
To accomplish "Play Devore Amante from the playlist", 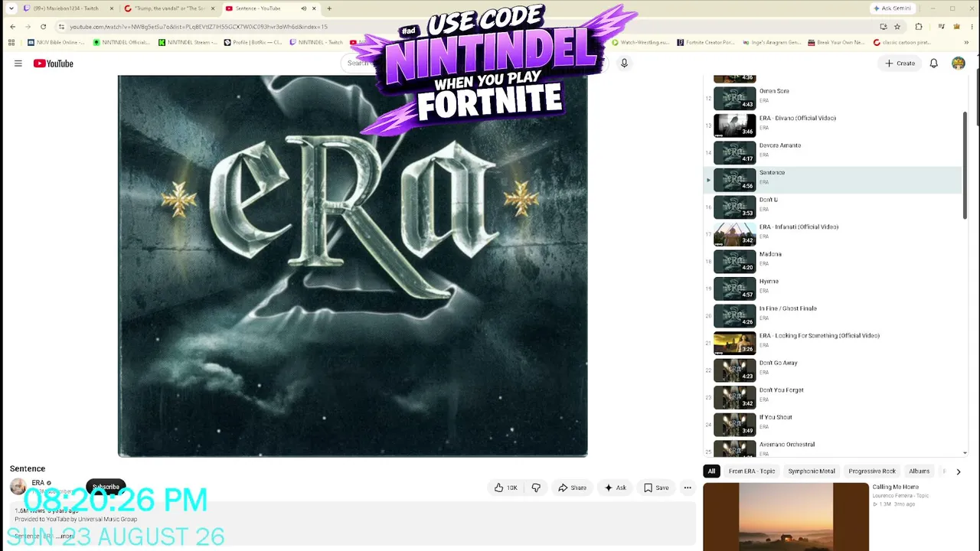I will tap(833, 152).
